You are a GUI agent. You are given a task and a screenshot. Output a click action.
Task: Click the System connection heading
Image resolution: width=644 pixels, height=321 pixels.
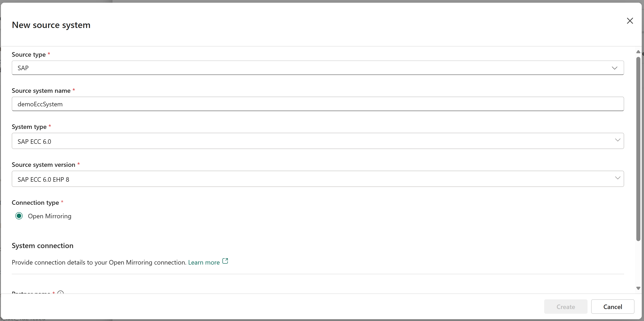click(x=42, y=246)
